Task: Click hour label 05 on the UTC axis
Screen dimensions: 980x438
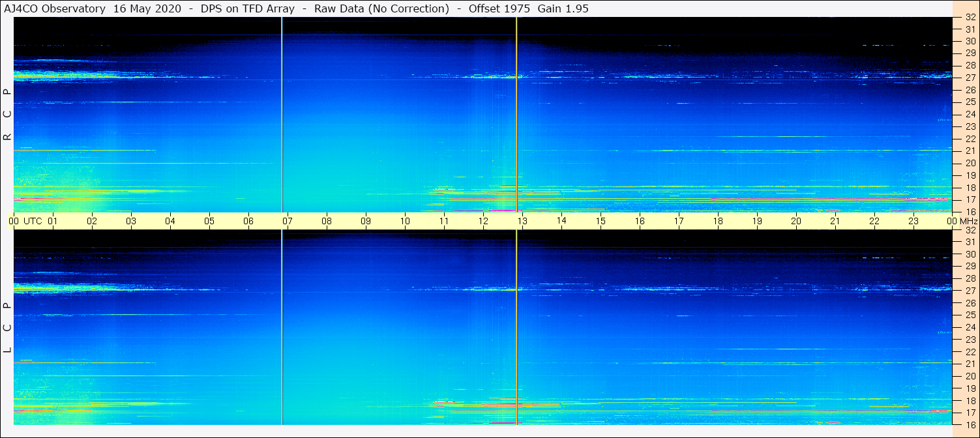Action: (x=209, y=221)
